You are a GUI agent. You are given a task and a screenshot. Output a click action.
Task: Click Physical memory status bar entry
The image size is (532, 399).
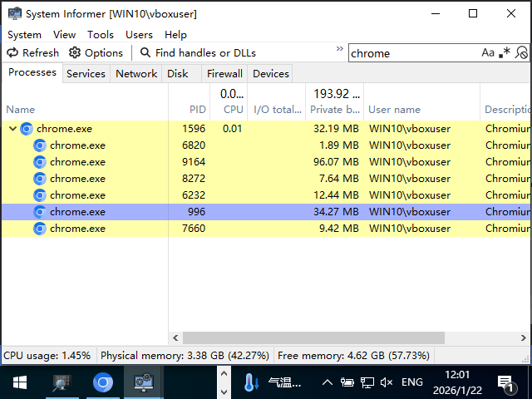tap(185, 356)
